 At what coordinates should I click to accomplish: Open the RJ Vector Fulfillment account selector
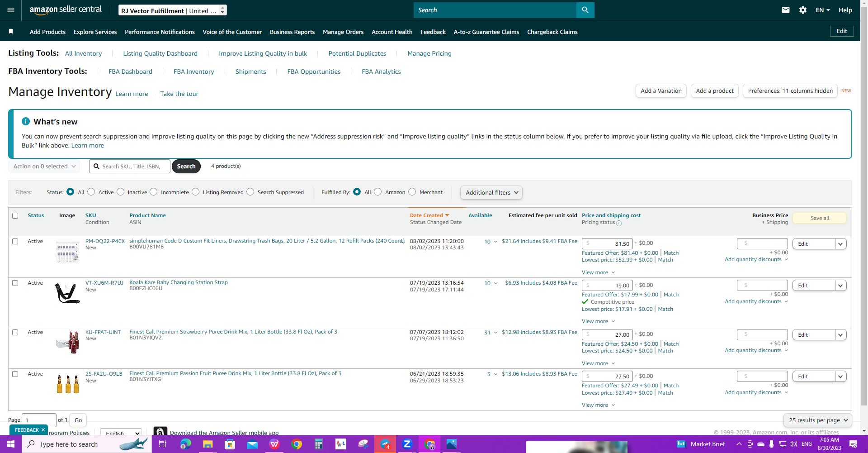[173, 10]
